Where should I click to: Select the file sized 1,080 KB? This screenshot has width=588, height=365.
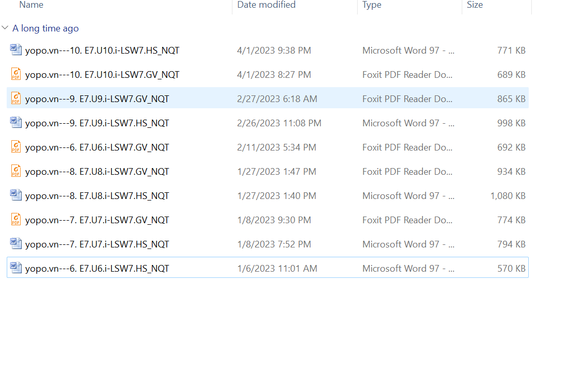(x=508, y=196)
